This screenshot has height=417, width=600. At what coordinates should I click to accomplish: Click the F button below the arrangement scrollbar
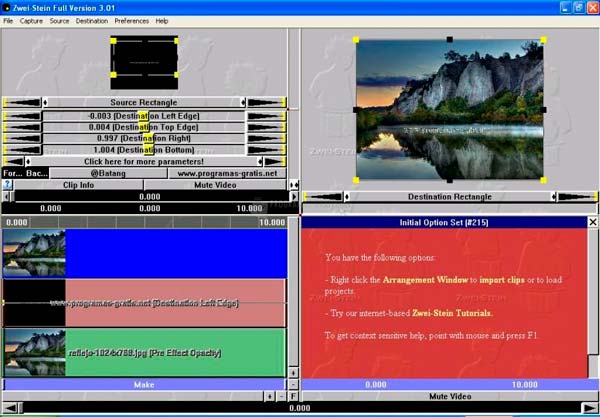pos(293,396)
